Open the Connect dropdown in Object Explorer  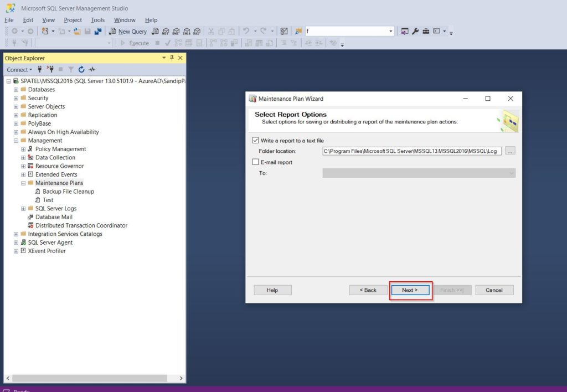pyautogui.click(x=19, y=70)
